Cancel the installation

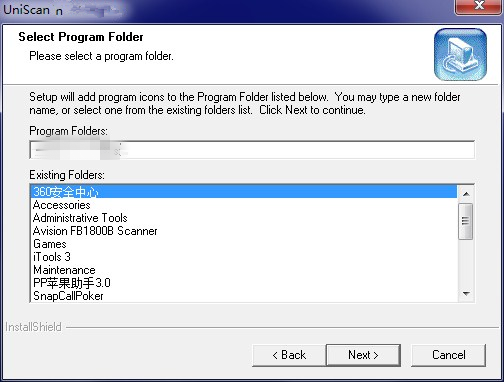tap(448, 355)
